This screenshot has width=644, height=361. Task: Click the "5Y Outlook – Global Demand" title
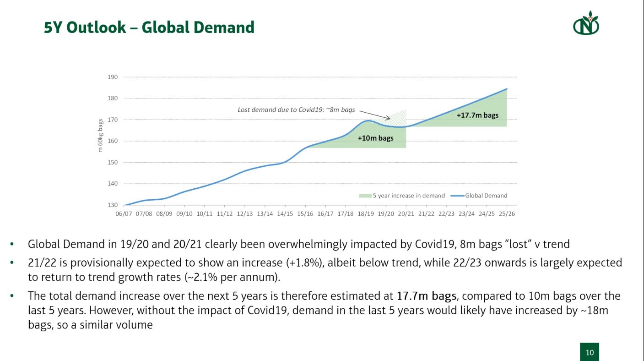[x=149, y=27]
